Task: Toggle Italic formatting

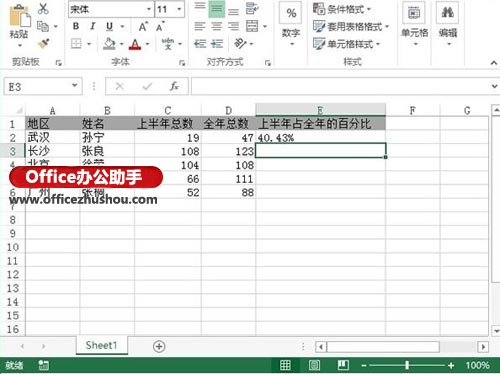Action: (x=93, y=26)
